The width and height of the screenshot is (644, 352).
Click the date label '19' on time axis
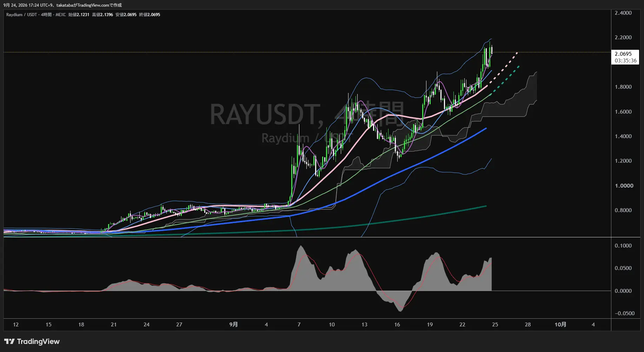430,325
